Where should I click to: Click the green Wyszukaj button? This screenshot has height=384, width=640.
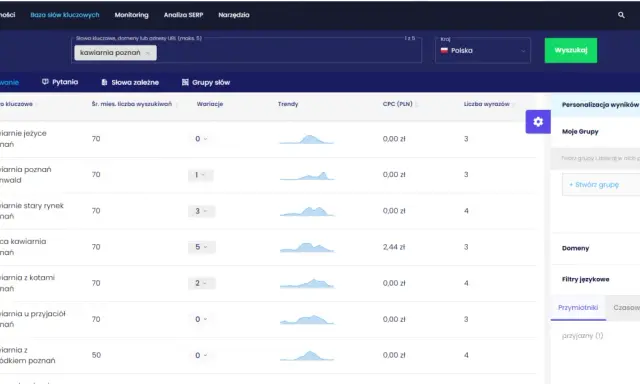[571, 50]
